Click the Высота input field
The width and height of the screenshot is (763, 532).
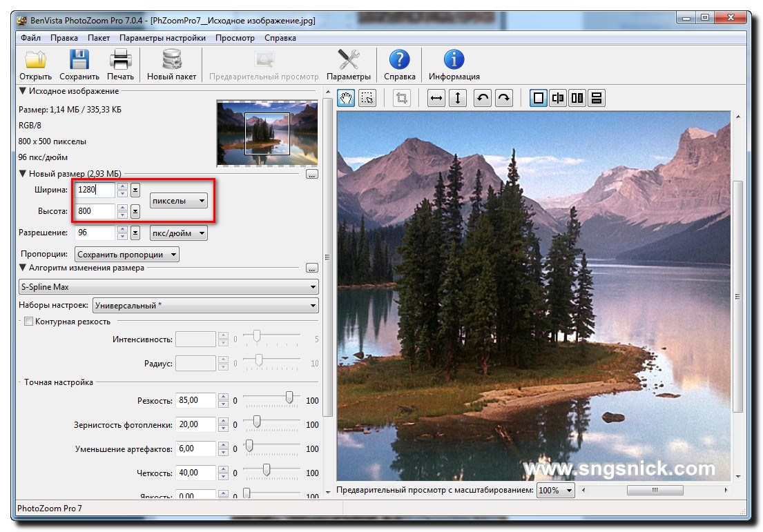click(95, 211)
